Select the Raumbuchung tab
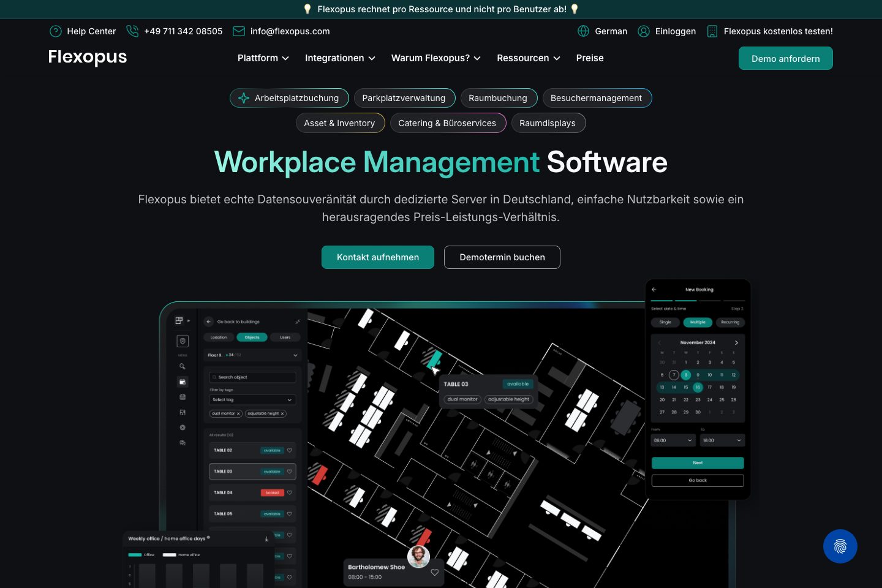Screen dimensions: 882x588 [499, 98]
